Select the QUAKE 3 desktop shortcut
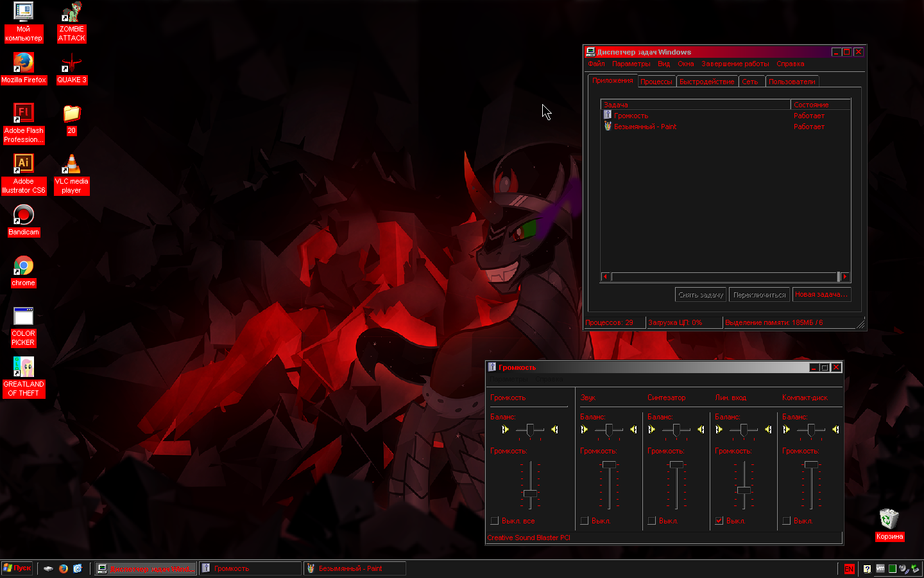The image size is (924, 578). pyautogui.click(x=71, y=69)
